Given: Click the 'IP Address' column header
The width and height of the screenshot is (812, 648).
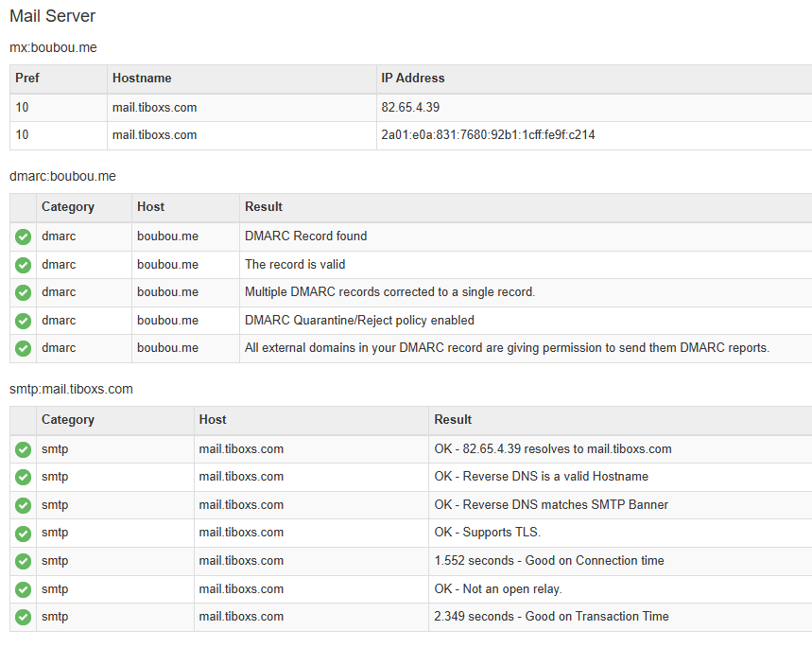Looking at the screenshot, I should click(x=412, y=78).
